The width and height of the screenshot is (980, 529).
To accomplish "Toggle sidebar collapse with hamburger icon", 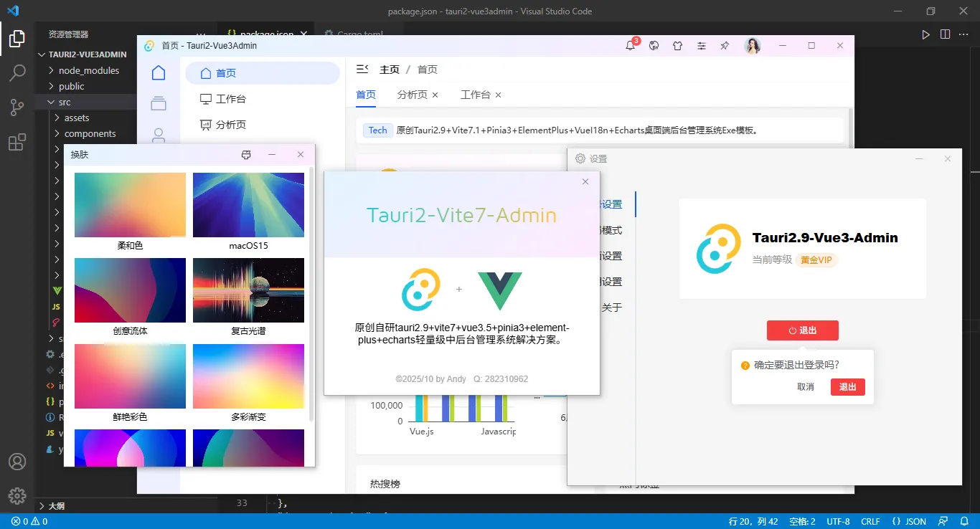I will 362,69.
